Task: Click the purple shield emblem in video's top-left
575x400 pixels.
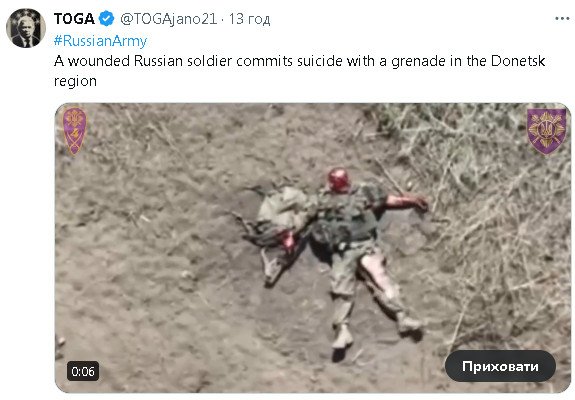Action: 74,131
